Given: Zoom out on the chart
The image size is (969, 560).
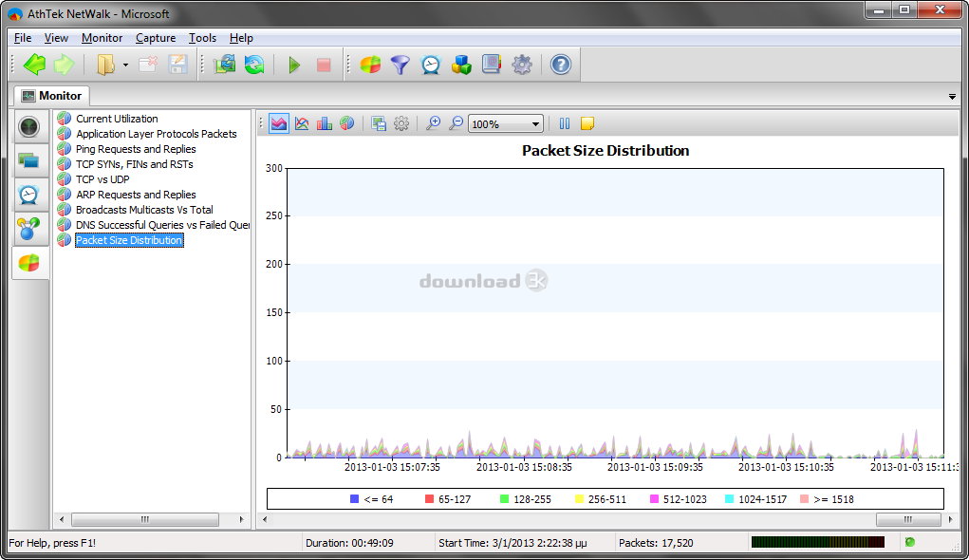Looking at the screenshot, I should click(x=457, y=123).
